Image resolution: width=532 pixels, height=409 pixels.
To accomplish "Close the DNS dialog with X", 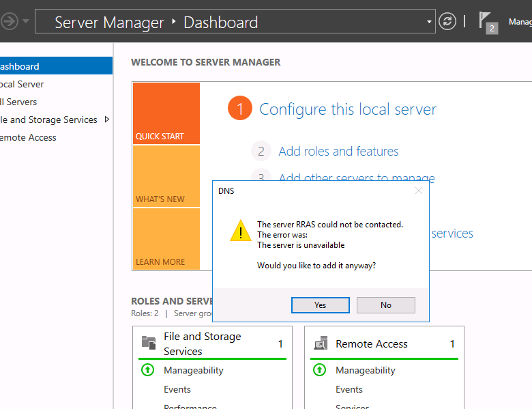I will (419, 191).
